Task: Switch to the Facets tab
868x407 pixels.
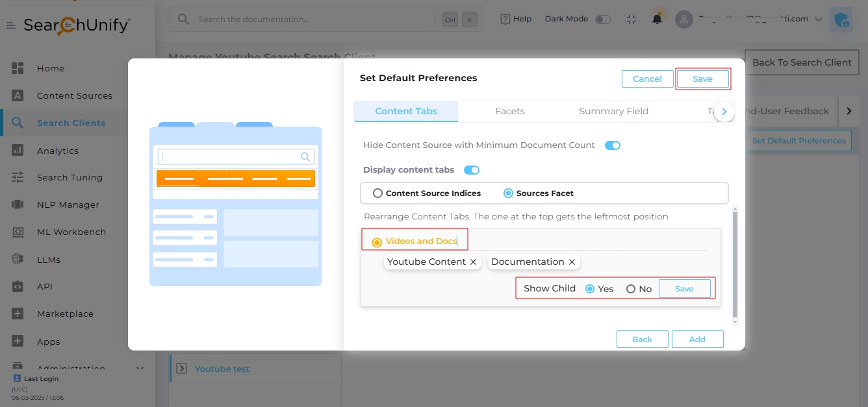Action: [509, 111]
